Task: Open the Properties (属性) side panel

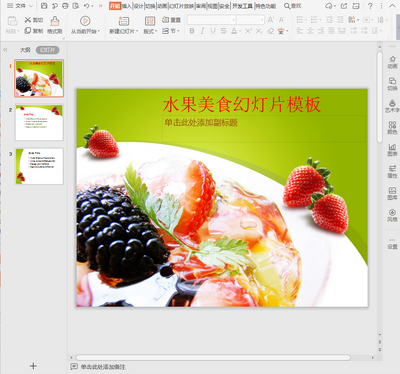Action: (392, 171)
